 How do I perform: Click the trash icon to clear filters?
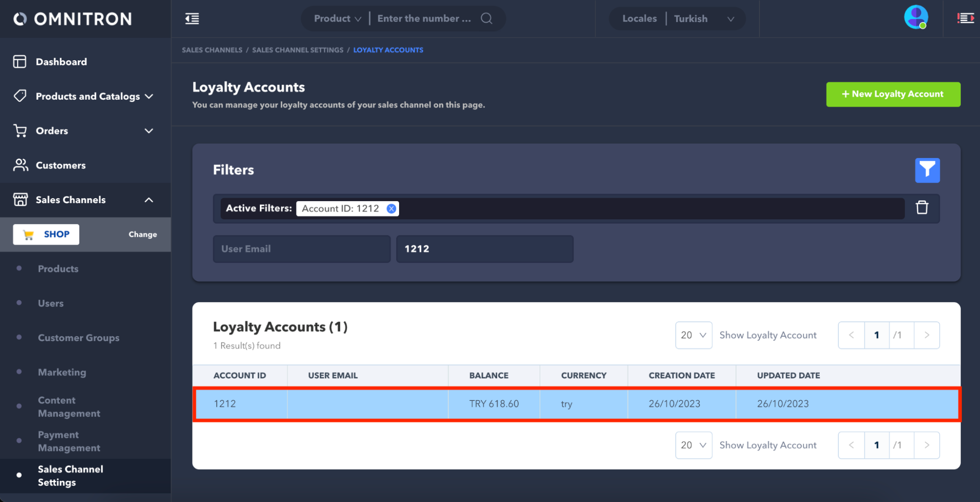tap(922, 208)
